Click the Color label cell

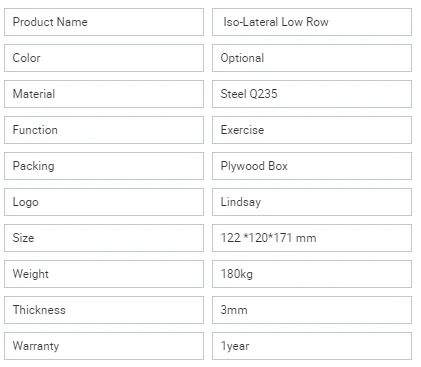(104, 58)
